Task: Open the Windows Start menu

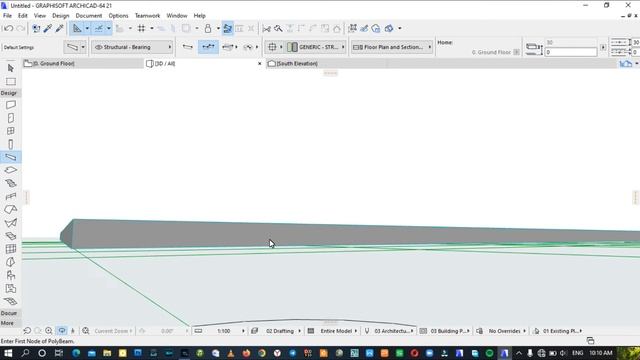Action: tap(8, 353)
